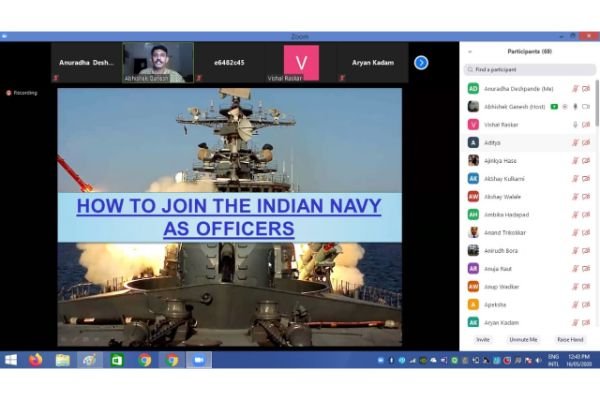Click the pink V avatar of Vishal Raskar
The width and height of the screenshot is (600, 400).
(x=473, y=125)
